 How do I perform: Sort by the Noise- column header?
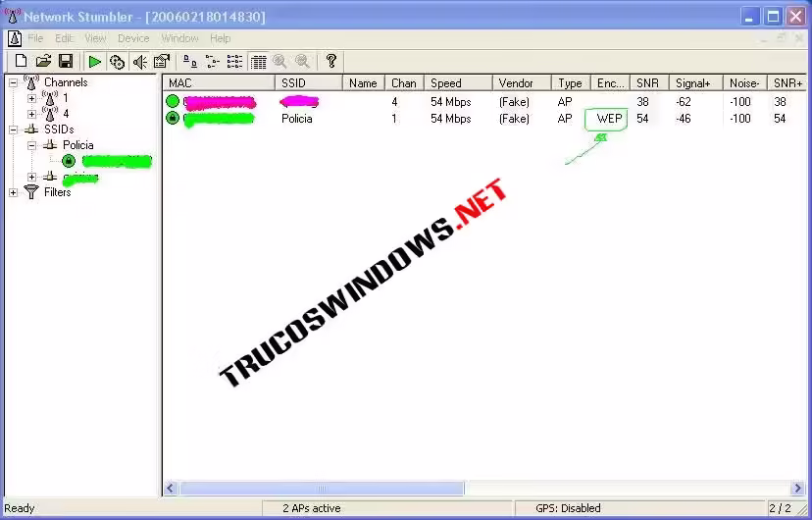pos(745,82)
